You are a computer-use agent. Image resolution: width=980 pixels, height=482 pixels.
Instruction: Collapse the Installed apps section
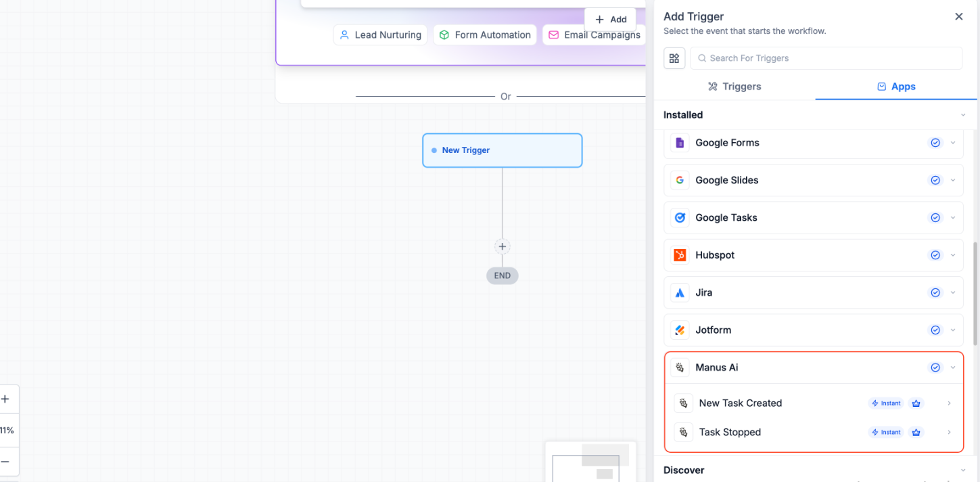point(963,115)
